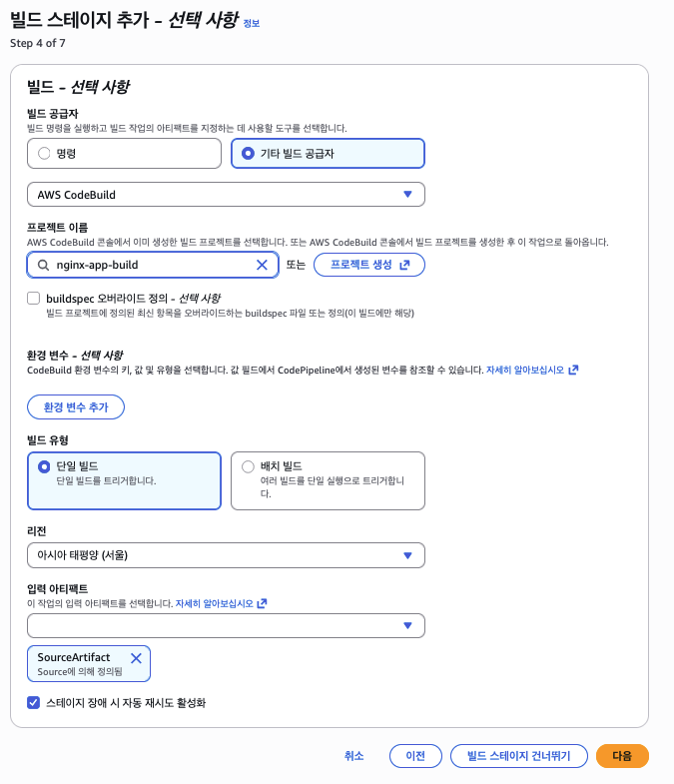Click external link icon beside input artifact 자세히 알아보십시오
This screenshot has height=784, width=674.
point(262,603)
